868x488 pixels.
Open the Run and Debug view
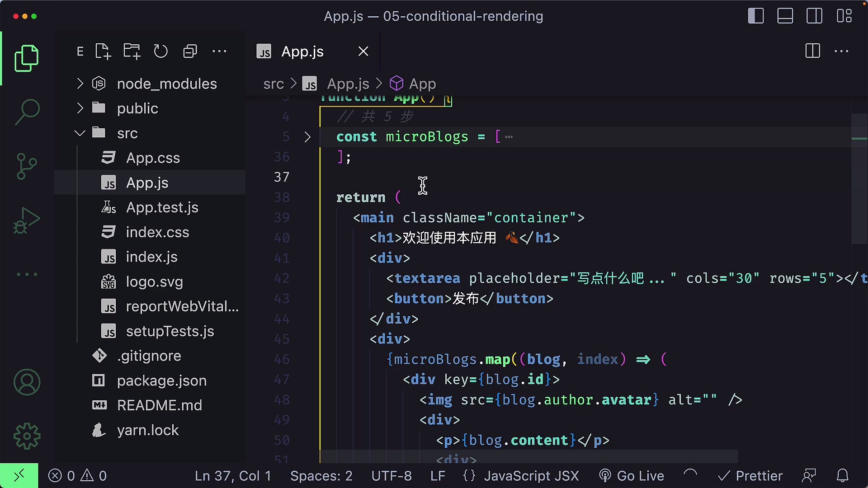[27, 220]
